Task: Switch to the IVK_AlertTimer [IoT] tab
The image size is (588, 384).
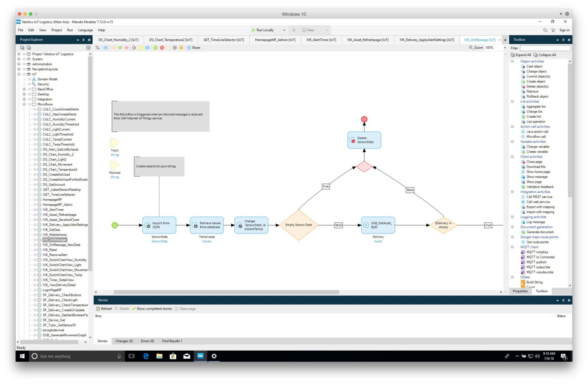Action: tap(321, 39)
